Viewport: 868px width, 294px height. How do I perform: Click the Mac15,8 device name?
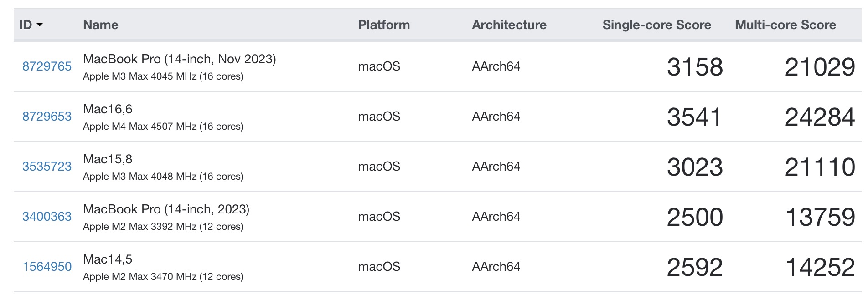(108, 159)
